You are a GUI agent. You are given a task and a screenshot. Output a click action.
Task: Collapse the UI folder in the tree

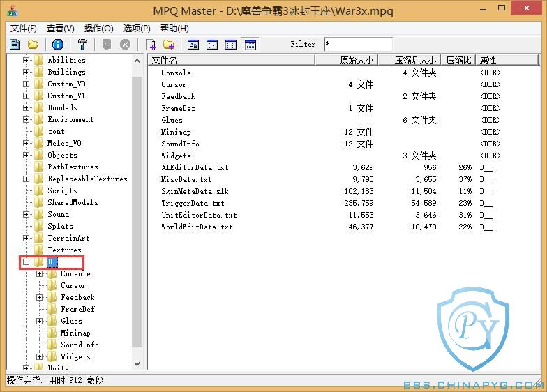coord(27,262)
